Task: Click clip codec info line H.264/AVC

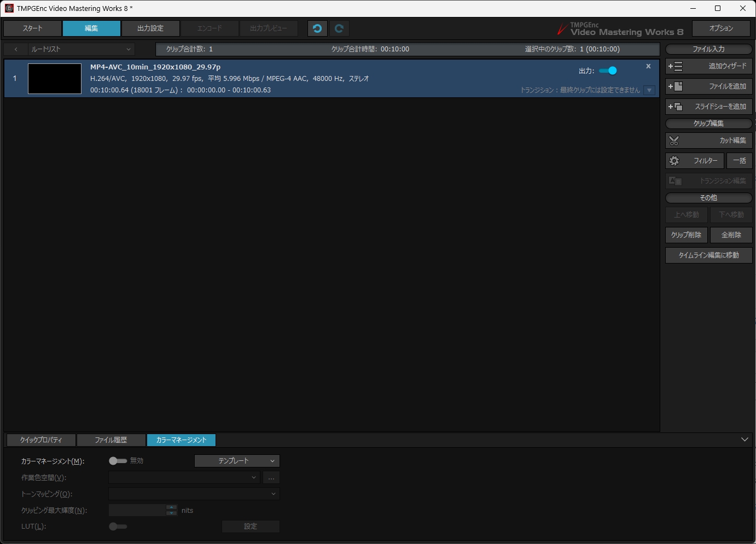Action: (x=230, y=79)
